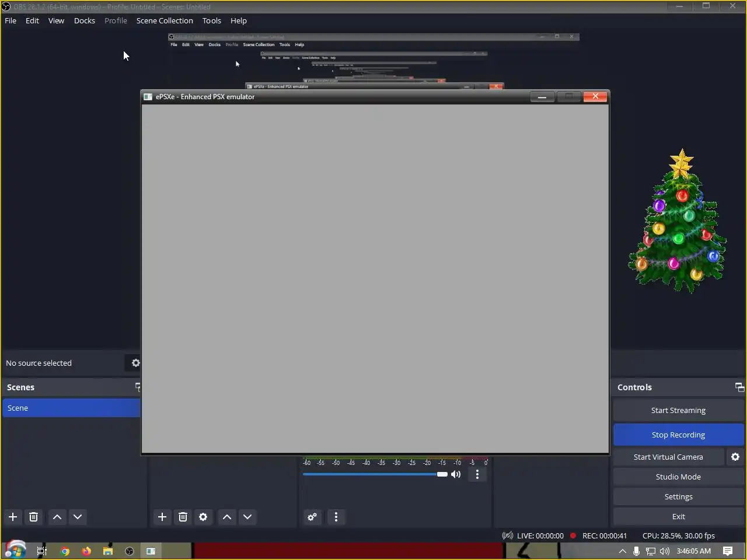Viewport: 747px width, 560px height.
Task: Click Stop Recording button
Action: pos(678,435)
